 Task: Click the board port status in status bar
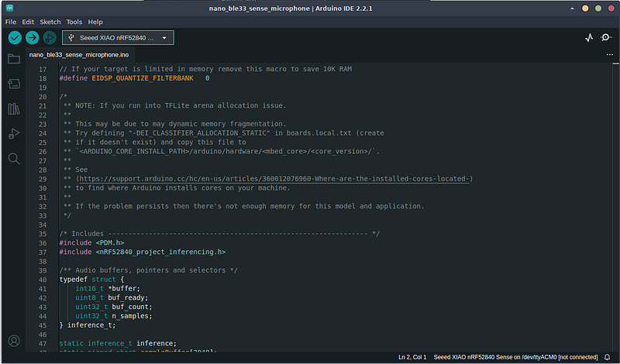(515, 357)
